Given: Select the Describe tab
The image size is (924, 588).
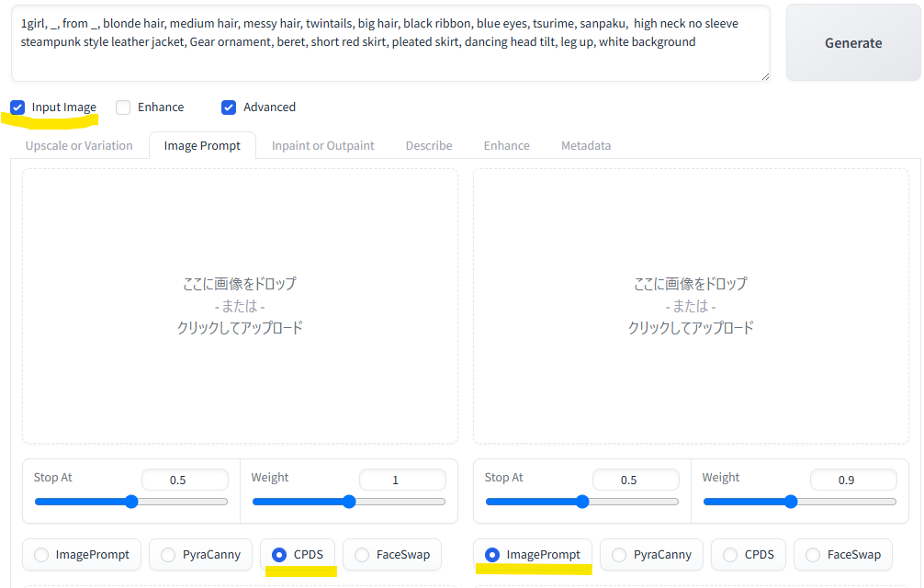Looking at the screenshot, I should click(x=428, y=145).
